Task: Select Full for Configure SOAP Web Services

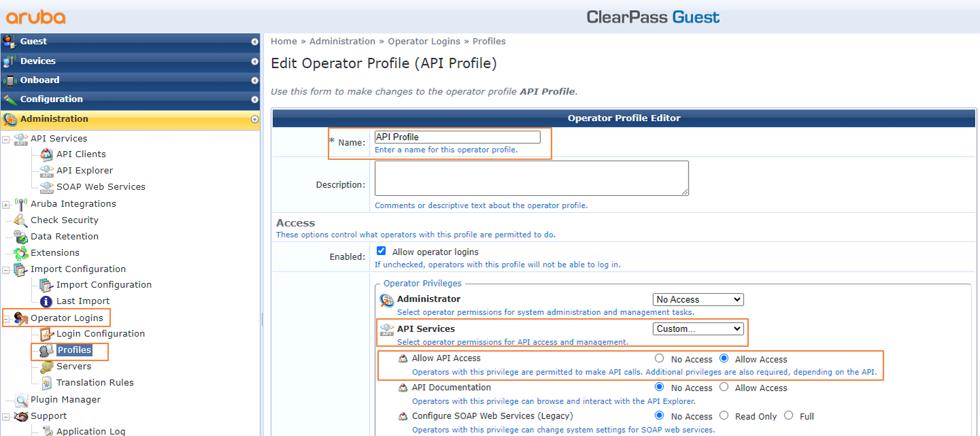Action: tap(788, 416)
